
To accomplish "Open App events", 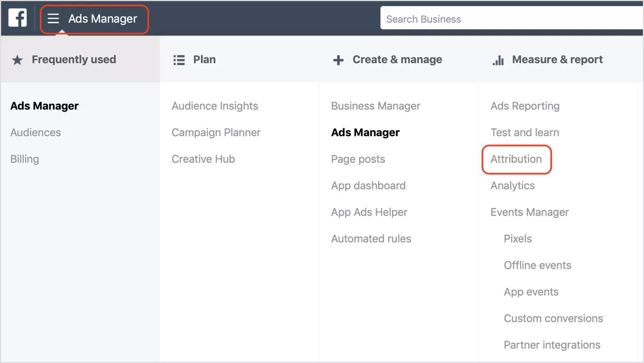I will pyautogui.click(x=531, y=292).
